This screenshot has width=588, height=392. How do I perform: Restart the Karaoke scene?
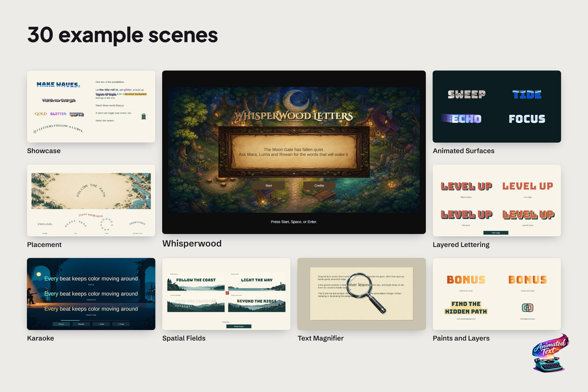[x=81, y=324]
